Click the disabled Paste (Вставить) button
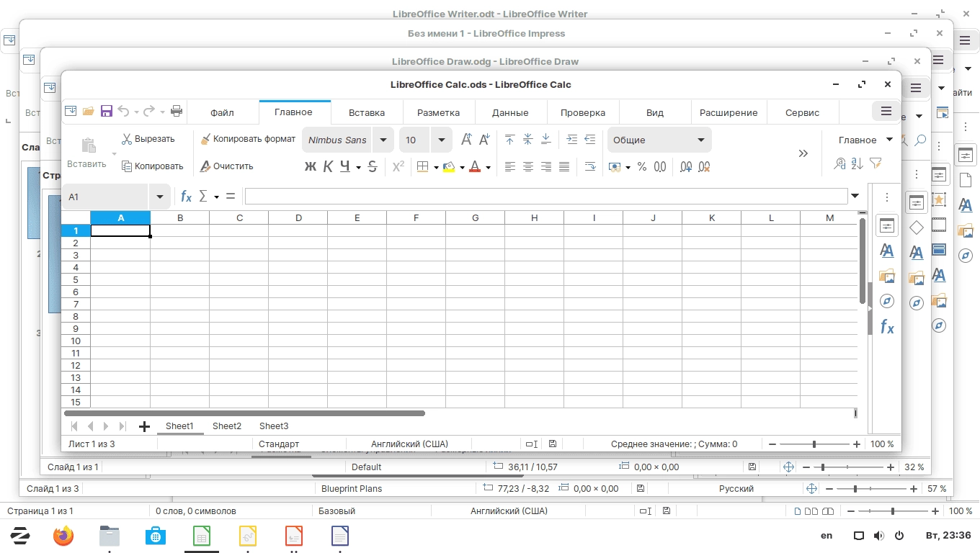This screenshot has width=980, height=553. (87, 152)
